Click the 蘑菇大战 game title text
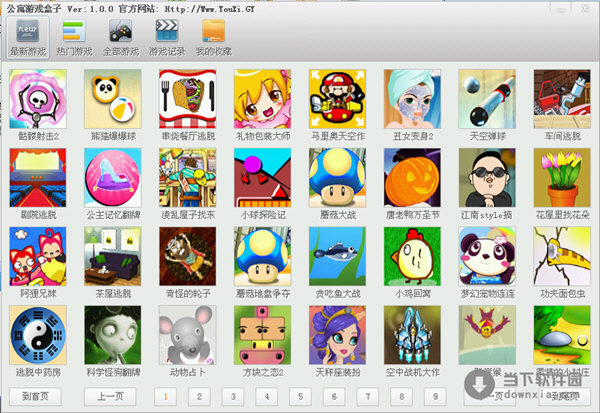600x413 pixels. (338, 215)
